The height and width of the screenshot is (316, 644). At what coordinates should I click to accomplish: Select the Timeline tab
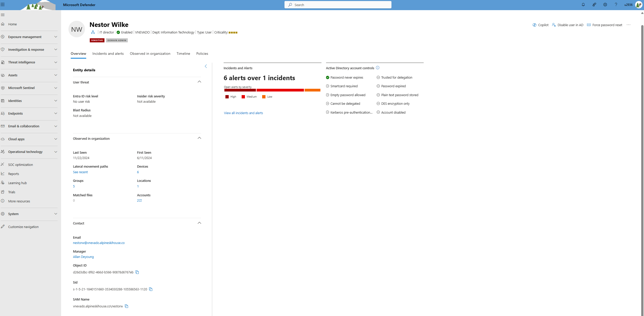click(183, 54)
